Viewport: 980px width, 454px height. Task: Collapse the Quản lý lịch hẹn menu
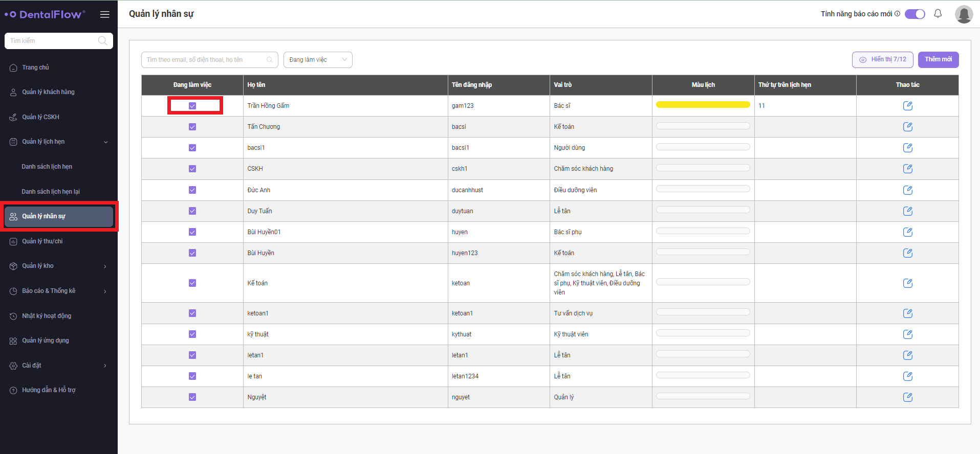click(106, 142)
